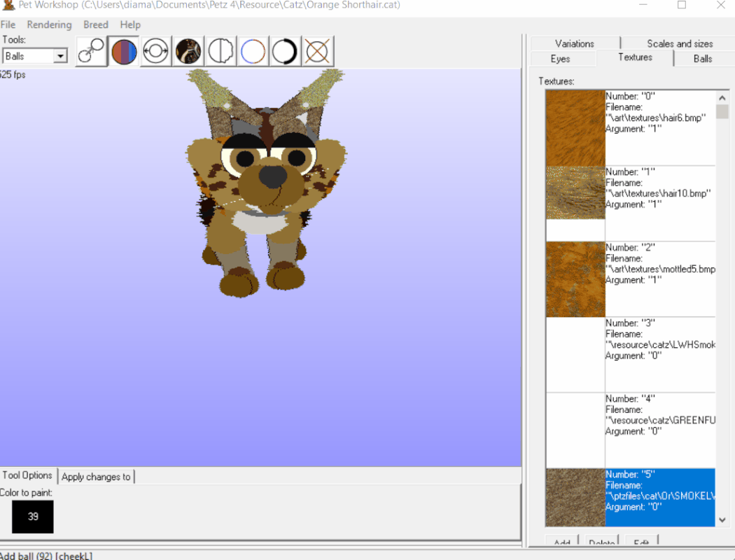The width and height of the screenshot is (735, 560).
Task: Open the File menu
Action: tap(8, 24)
